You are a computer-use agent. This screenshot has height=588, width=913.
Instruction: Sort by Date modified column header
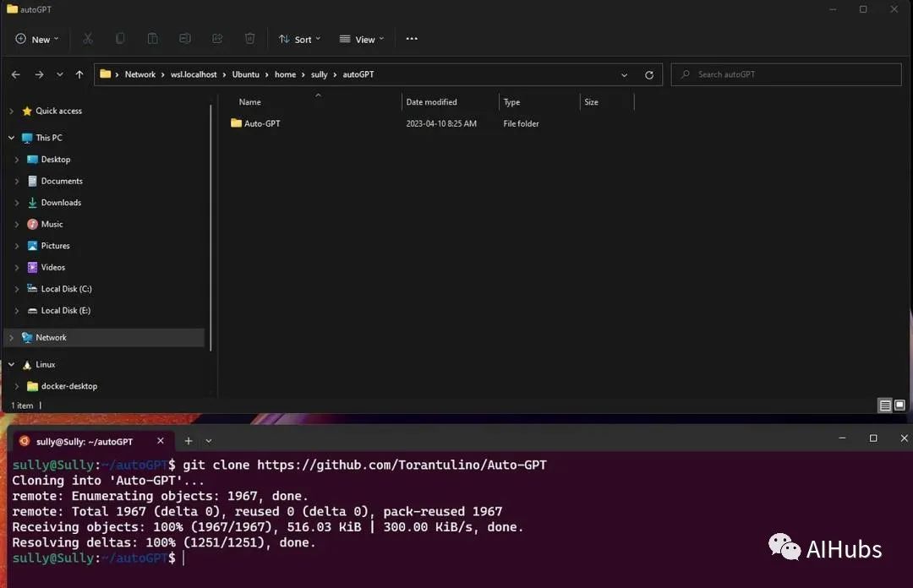coord(431,102)
